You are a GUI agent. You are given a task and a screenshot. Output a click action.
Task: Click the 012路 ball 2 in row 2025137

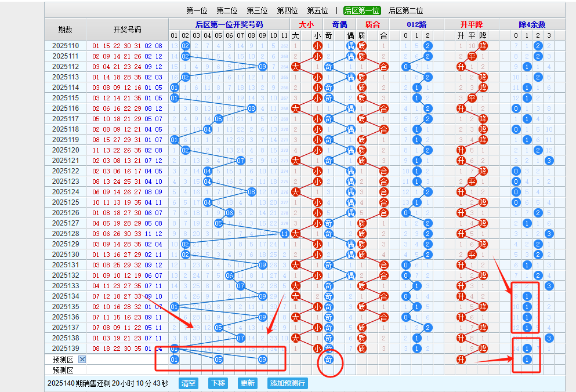pos(428,327)
